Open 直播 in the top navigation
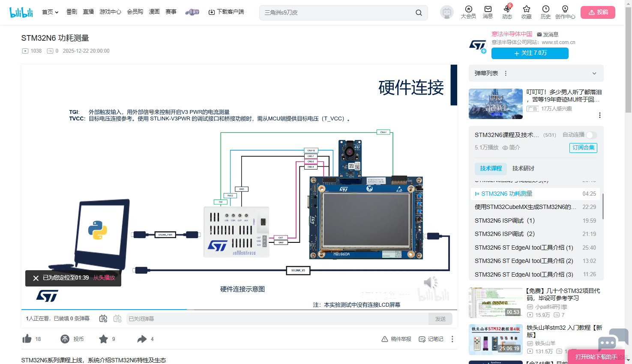The image size is (632, 364). click(x=88, y=12)
